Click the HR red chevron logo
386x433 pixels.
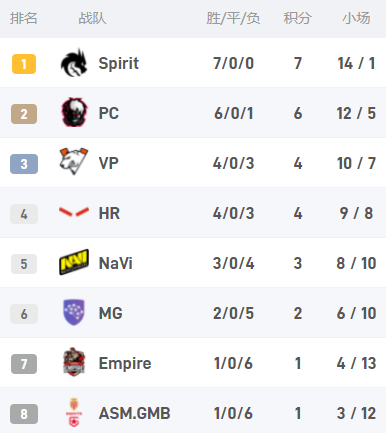coord(74,212)
